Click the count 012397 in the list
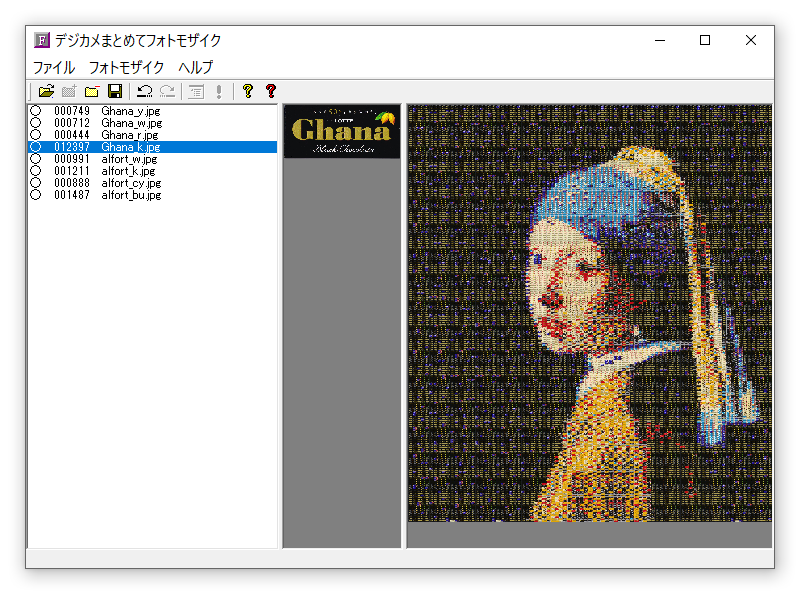800x600 pixels. click(x=72, y=147)
